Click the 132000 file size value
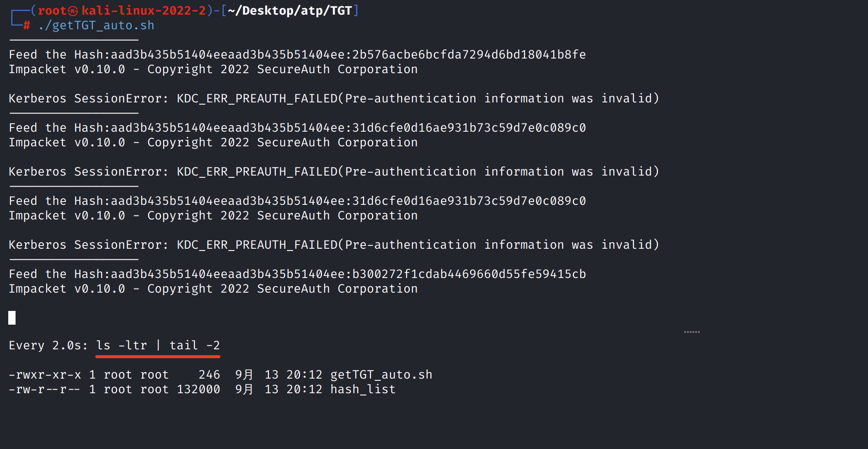Image resolution: width=868 pixels, height=449 pixels. tap(198, 390)
